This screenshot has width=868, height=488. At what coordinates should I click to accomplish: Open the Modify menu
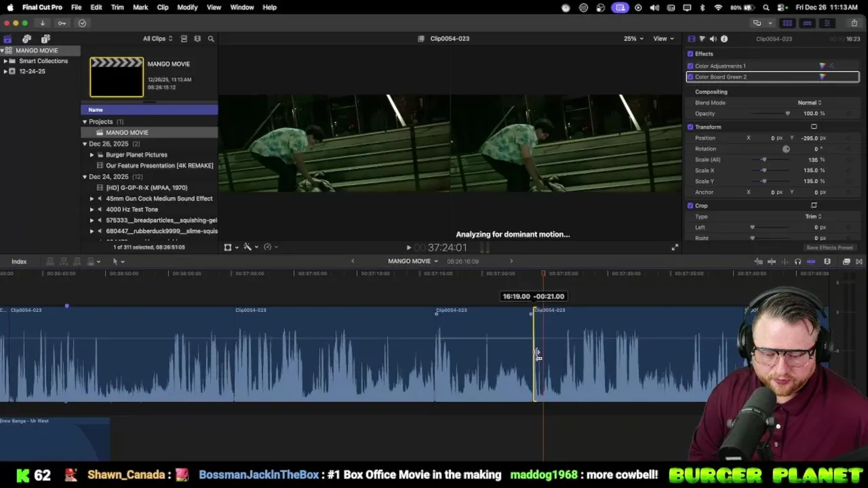[187, 7]
